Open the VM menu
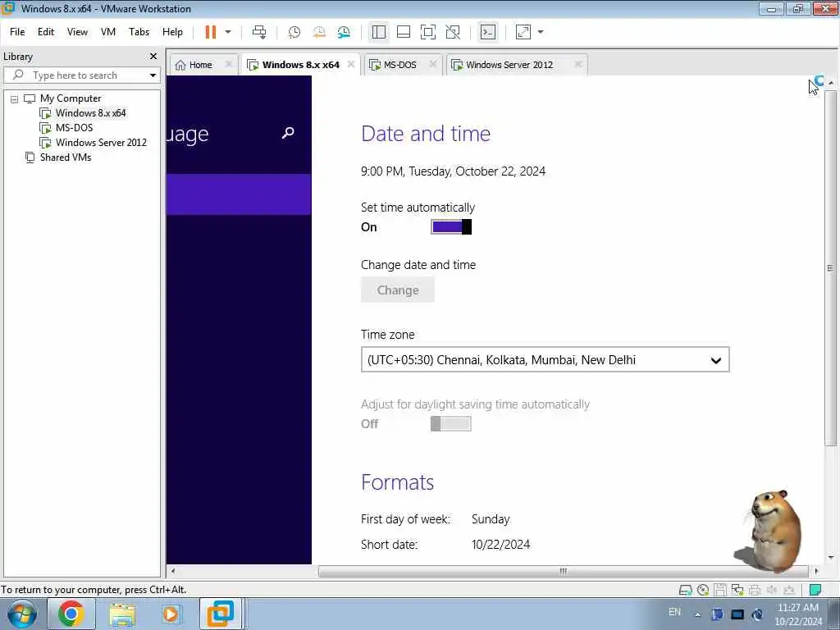 (x=108, y=32)
